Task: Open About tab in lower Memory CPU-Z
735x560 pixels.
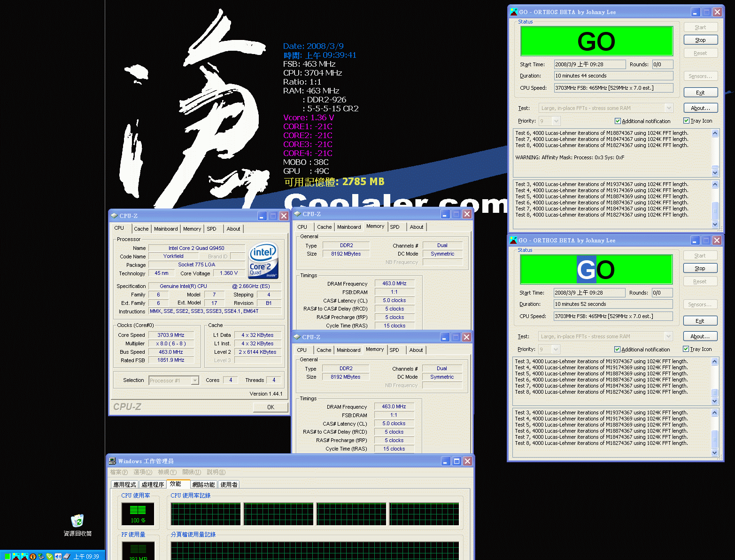Action: pyautogui.click(x=416, y=350)
